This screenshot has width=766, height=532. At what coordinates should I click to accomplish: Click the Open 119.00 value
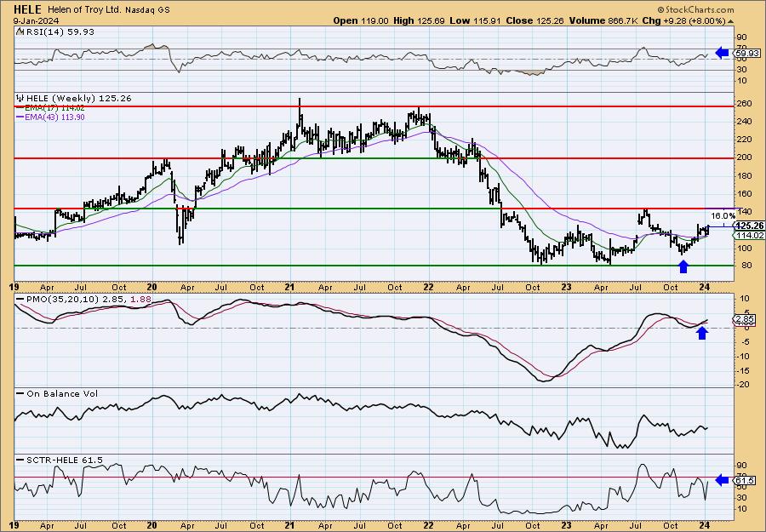coord(361,20)
